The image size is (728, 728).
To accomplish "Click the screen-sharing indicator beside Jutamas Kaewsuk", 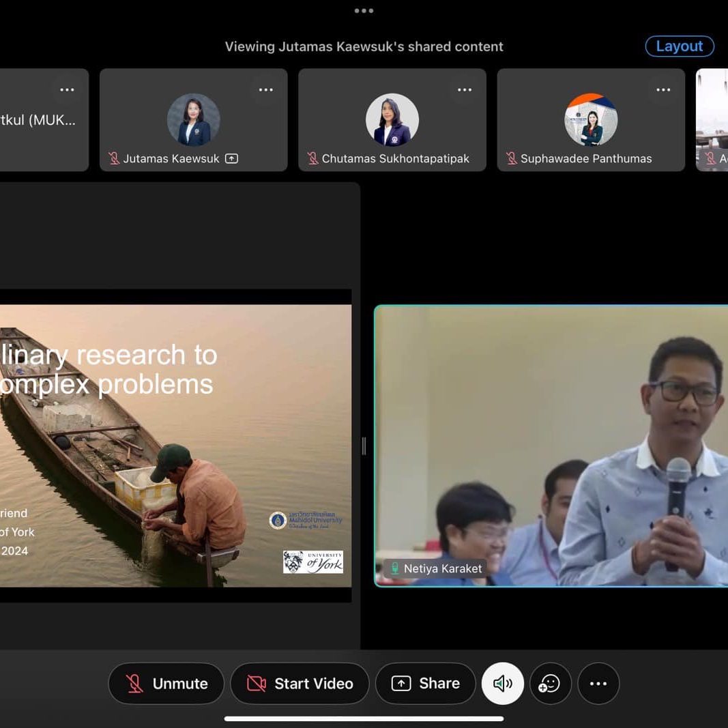I will point(231,158).
